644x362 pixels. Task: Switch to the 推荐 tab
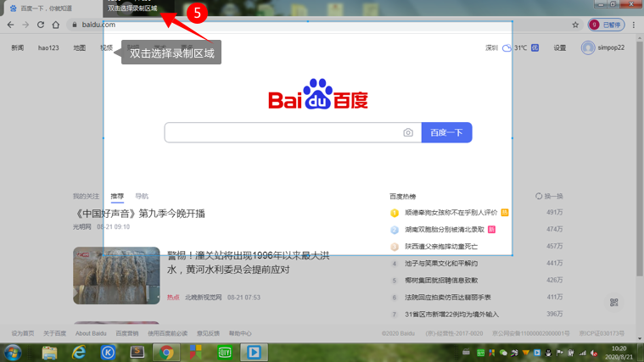117,196
